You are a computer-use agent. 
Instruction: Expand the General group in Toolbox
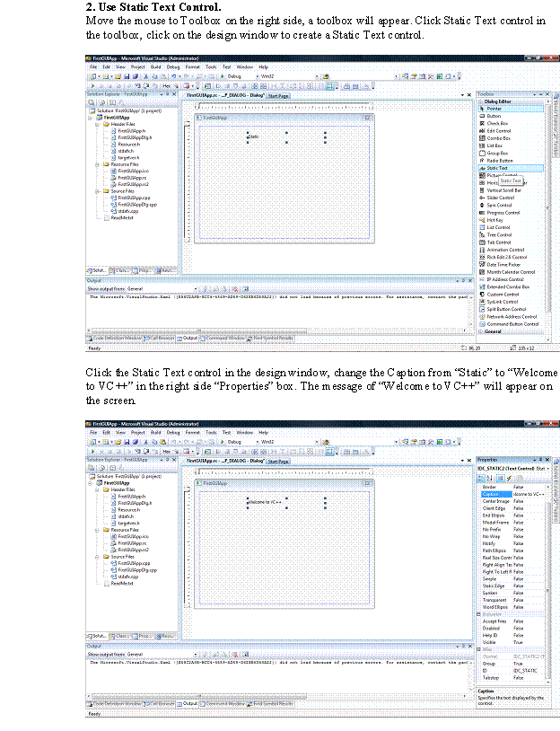[x=481, y=331]
